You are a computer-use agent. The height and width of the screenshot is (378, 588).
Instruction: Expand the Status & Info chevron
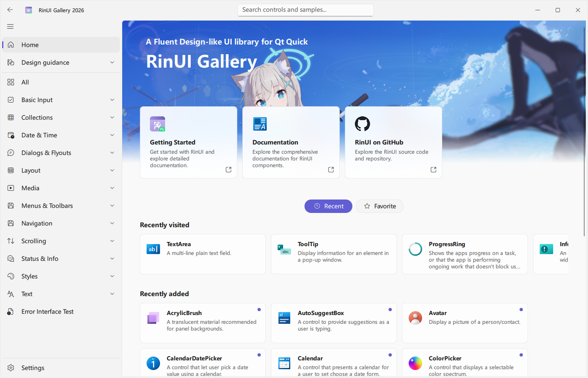112,259
